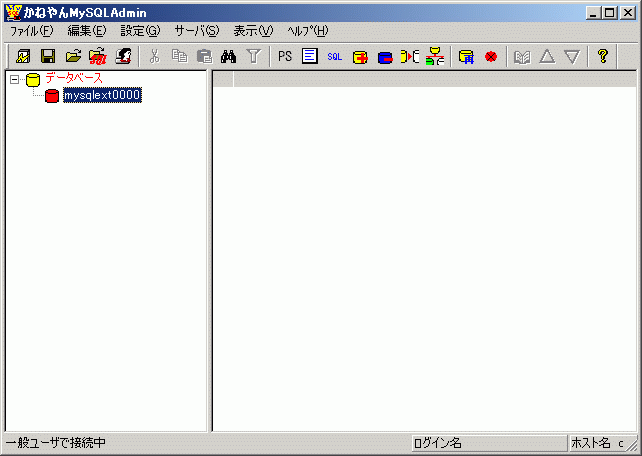Click the floppy disk save icon
This screenshot has width=642, height=456.
[48, 56]
